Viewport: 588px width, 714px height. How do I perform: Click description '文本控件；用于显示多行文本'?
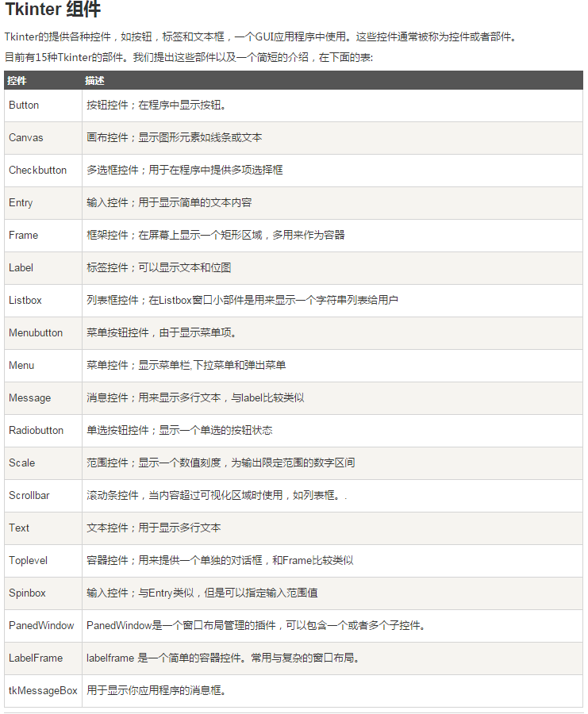pos(153,528)
